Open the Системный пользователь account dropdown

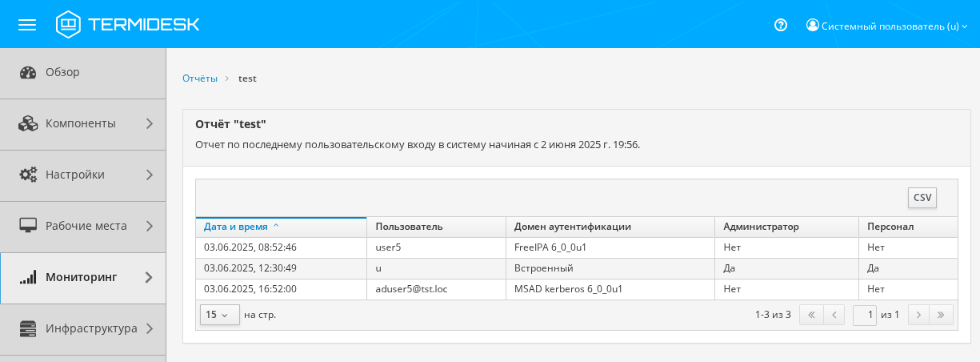click(886, 26)
